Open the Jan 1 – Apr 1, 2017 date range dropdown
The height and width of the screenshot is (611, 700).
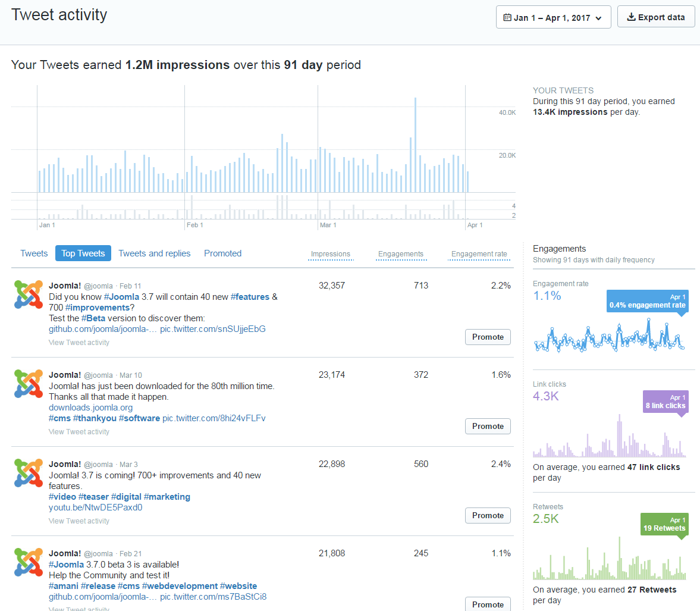tap(553, 17)
